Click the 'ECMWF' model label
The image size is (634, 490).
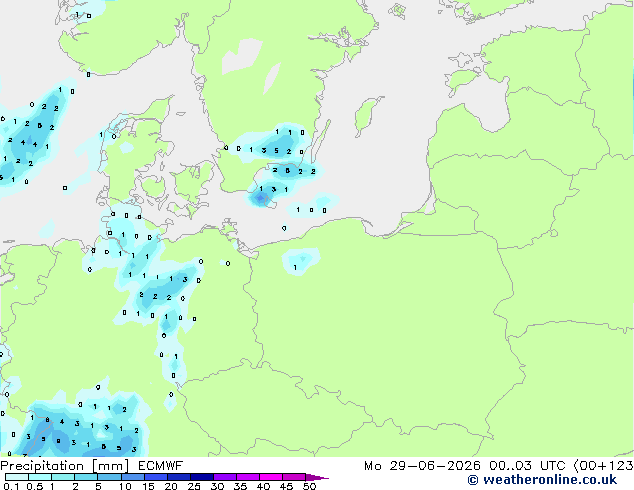point(160,466)
